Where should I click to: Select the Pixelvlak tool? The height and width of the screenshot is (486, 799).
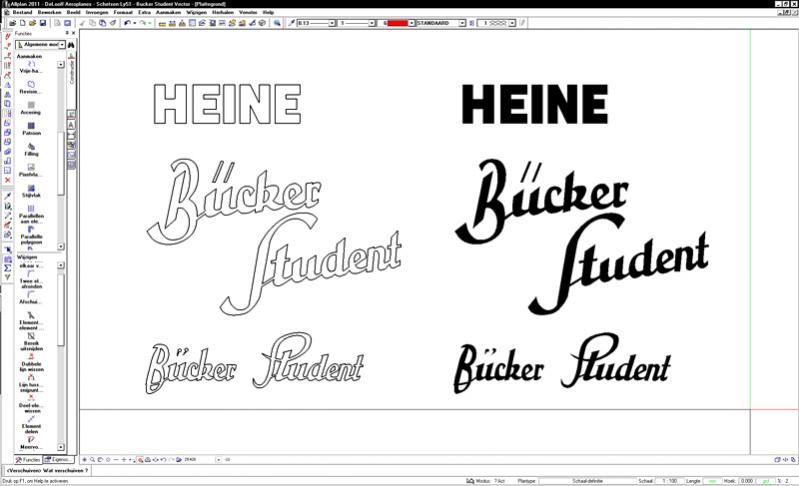point(31,170)
